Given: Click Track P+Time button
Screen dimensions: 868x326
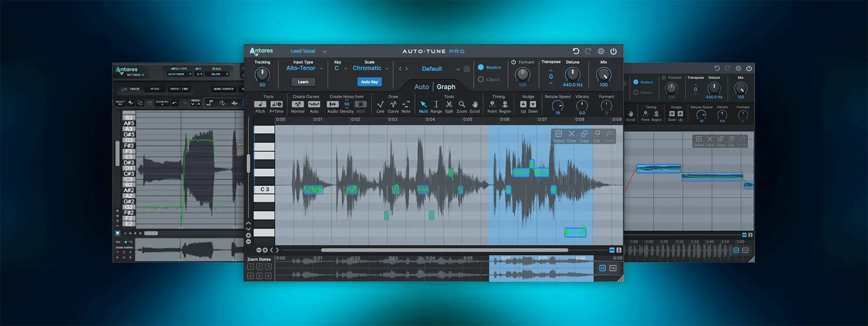Looking at the screenshot, I should pyautogui.click(x=276, y=104).
